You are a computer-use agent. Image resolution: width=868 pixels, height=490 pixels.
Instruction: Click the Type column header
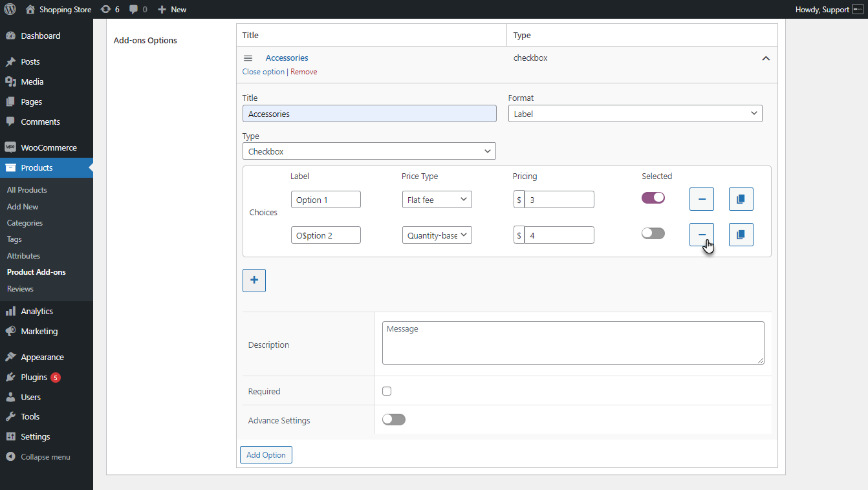[x=522, y=36]
